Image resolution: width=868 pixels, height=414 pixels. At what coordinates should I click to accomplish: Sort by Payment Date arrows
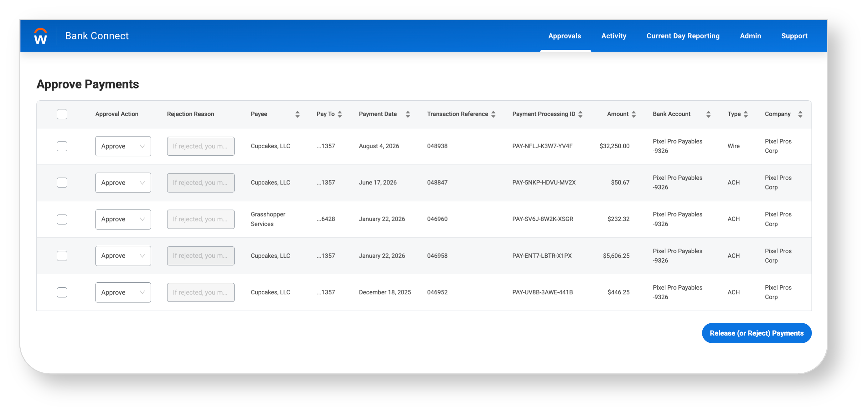[408, 114]
